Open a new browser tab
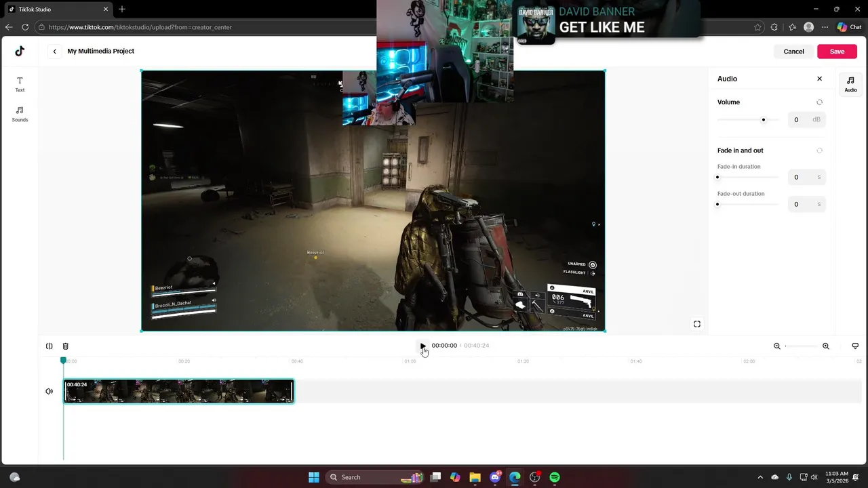 point(122,9)
